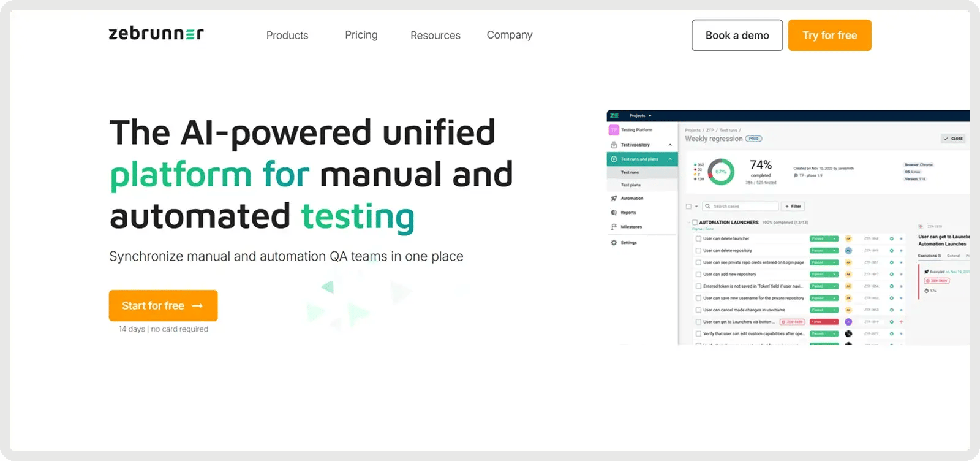Viewport: 980px width, 461px height.
Task: Check the 'User can delete launcher' checkbox
Action: tap(698, 238)
